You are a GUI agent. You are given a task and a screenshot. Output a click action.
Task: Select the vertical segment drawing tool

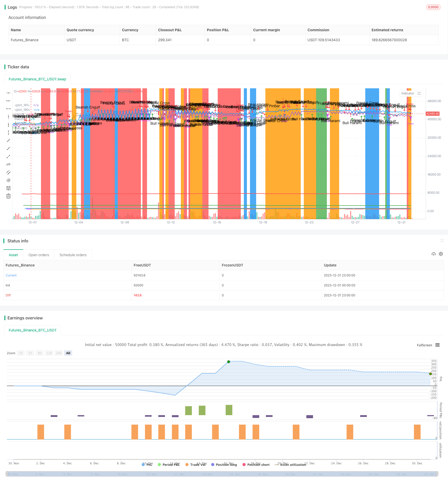coord(8,133)
